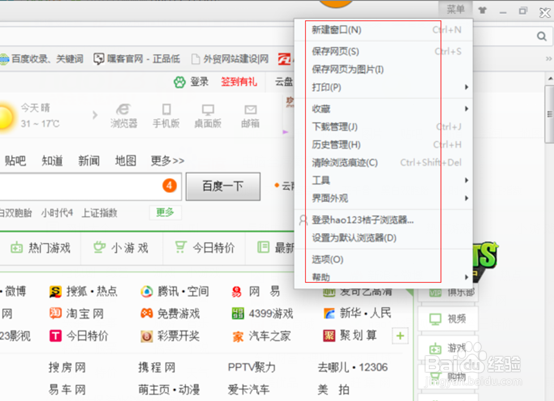
Task: Click the skin (shirt) icon in title bar
Action: (x=482, y=11)
